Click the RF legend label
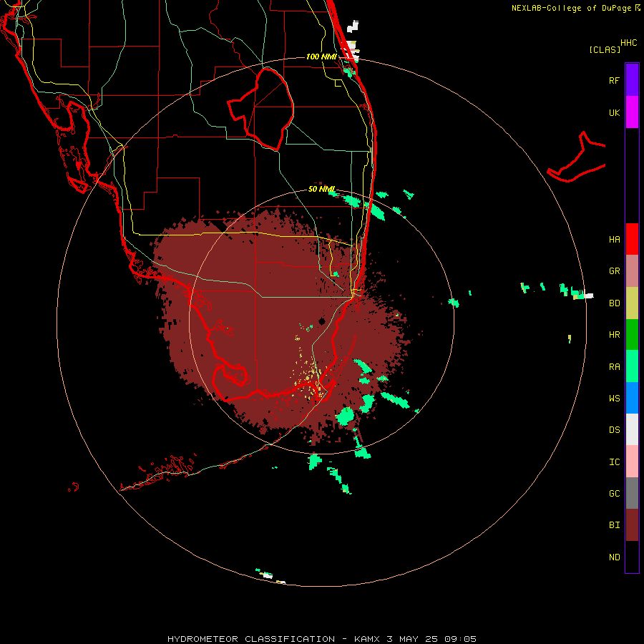Screen dimensions: 644x644 pos(614,80)
